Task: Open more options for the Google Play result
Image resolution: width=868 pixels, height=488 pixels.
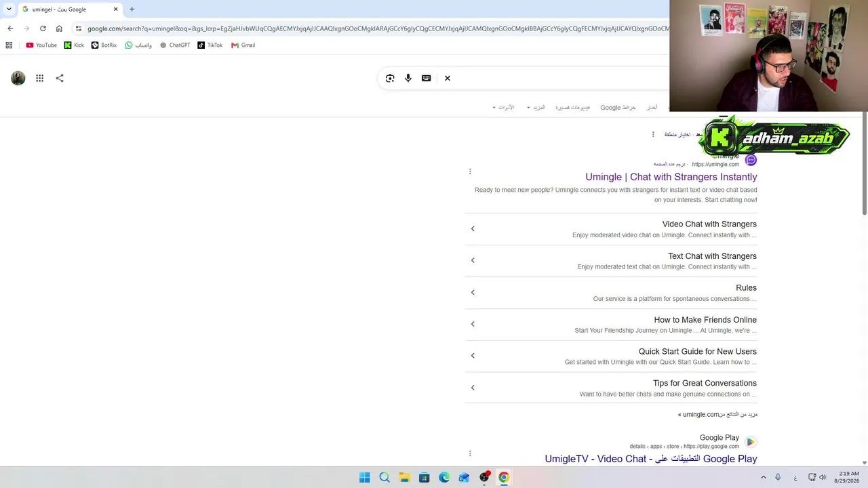Action: point(470,453)
